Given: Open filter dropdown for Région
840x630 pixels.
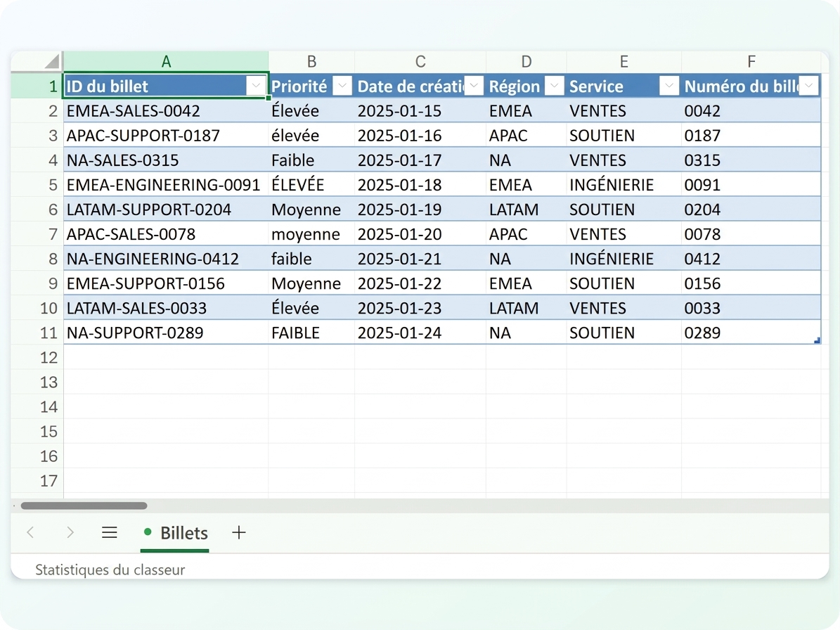Looking at the screenshot, I should click(x=555, y=86).
